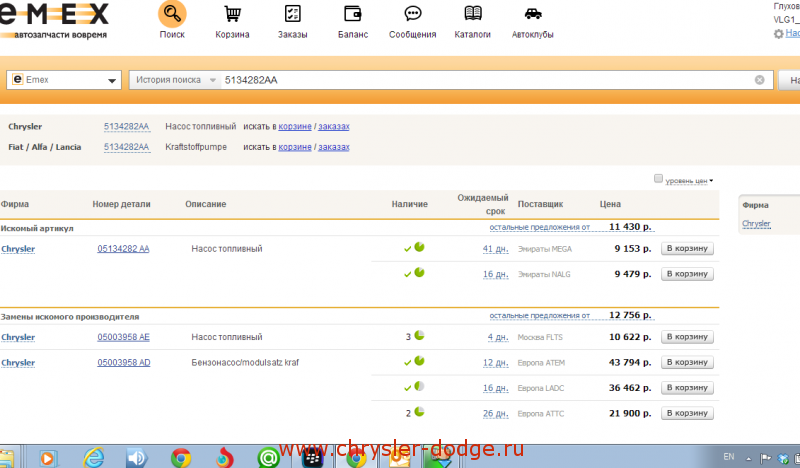Click Chrysler brand link in 05134282 AA row
This screenshot has width=800, height=468.
[x=18, y=249]
